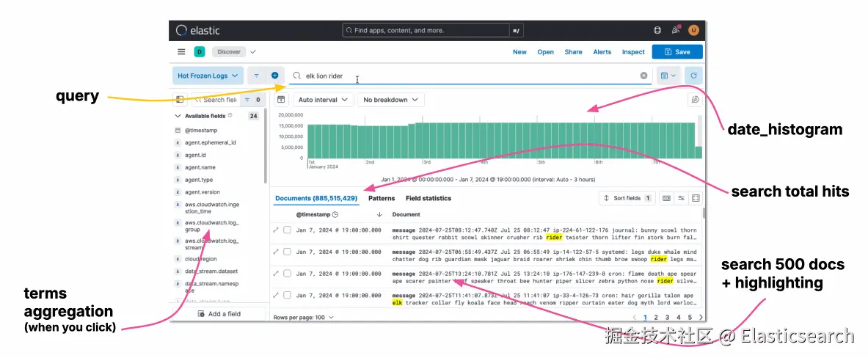Click the Discover breadcrumb badge
The width and height of the screenshot is (868, 358).
pos(229,52)
